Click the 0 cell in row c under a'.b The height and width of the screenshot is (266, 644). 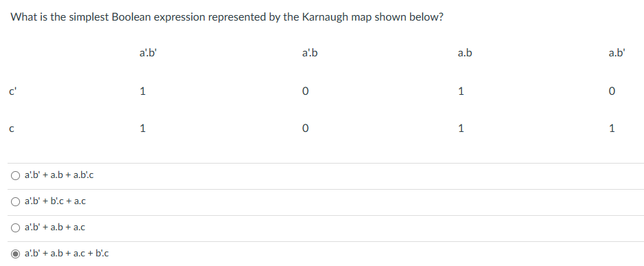point(305,129)
